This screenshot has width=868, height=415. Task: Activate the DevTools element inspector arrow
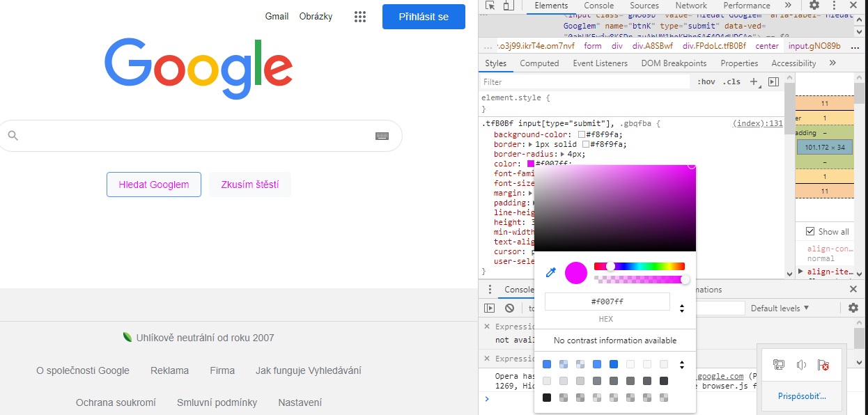(x=490, y=6)
